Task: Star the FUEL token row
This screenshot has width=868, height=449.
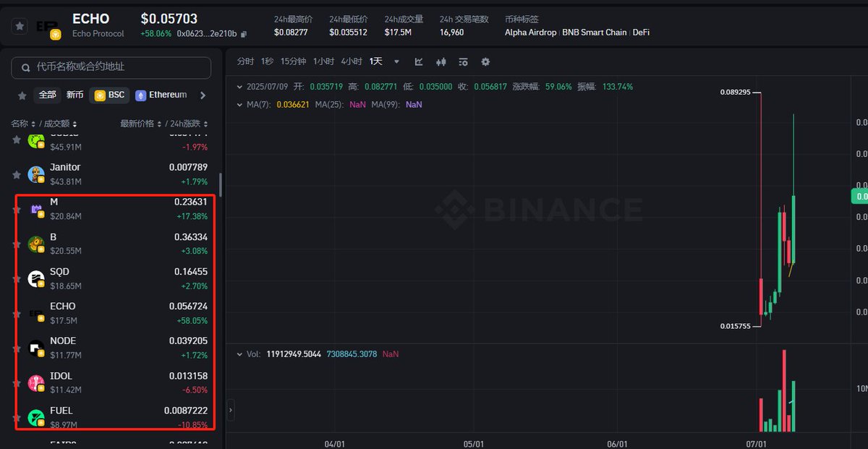Action: point(16,418)
